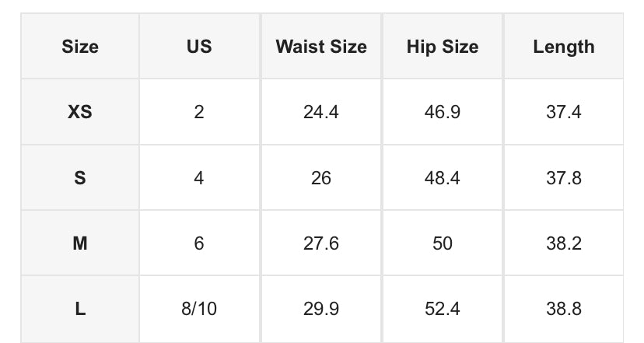Select hip size value 46.9

pos(442,112)
